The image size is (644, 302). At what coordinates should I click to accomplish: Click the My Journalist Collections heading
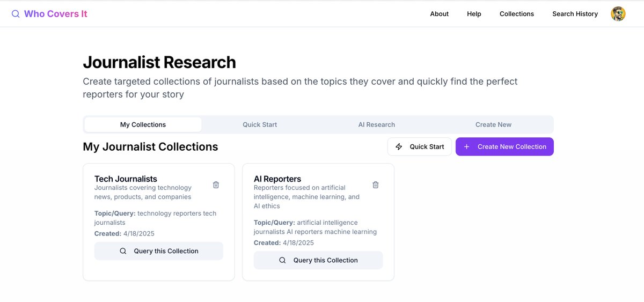click(150, 146)
